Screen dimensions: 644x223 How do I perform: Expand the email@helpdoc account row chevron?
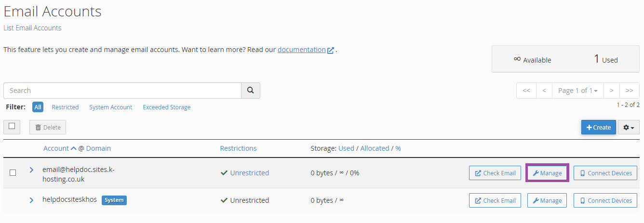(x=31, y=170)
